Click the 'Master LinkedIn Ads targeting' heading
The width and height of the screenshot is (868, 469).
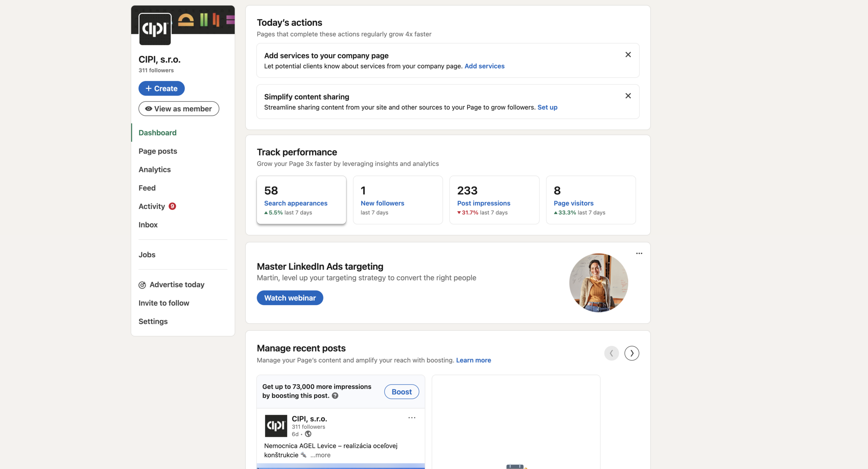click(x=320, y=267)
